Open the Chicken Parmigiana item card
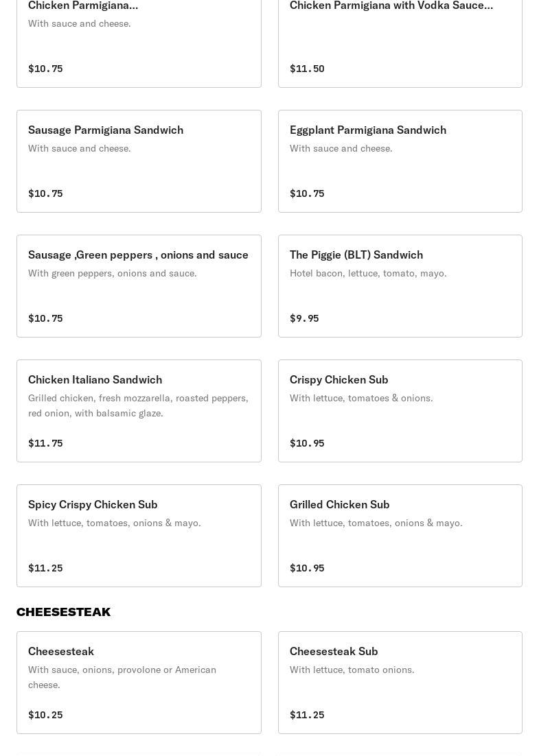The image size is (539, 756). (139, 41)
